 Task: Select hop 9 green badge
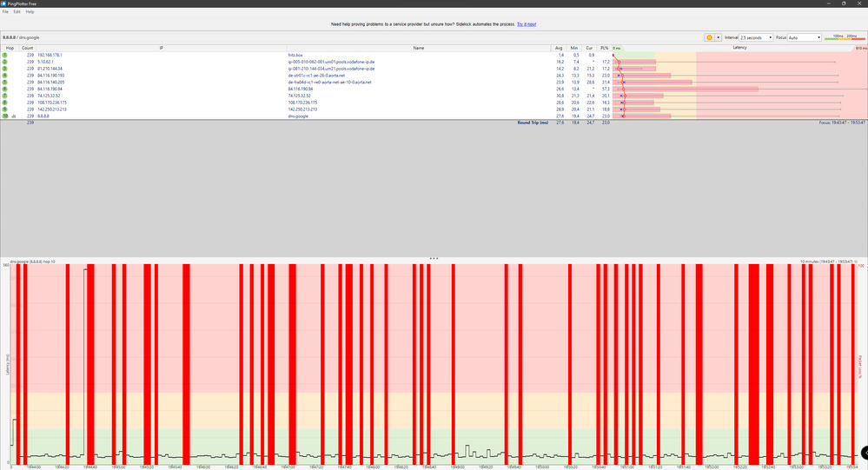click(x=5, y=109)
